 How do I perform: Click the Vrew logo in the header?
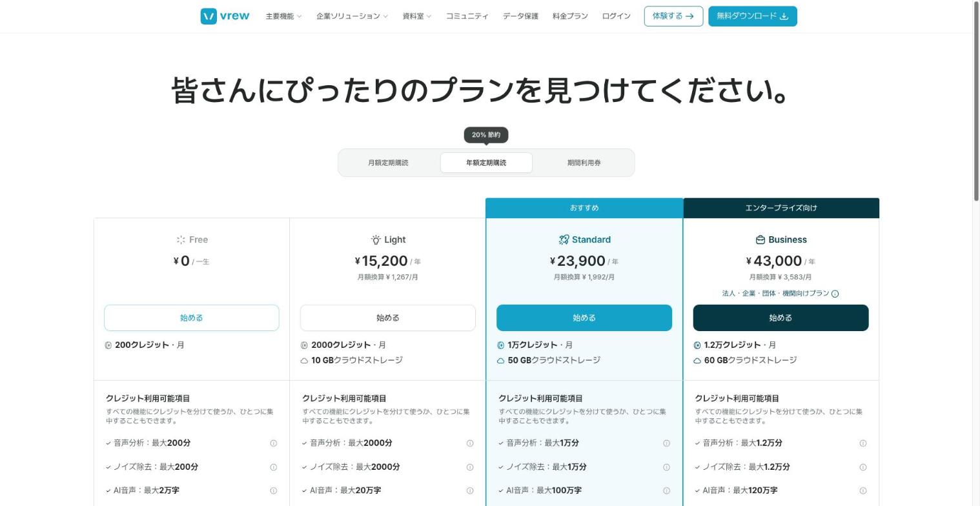(225, 16)
